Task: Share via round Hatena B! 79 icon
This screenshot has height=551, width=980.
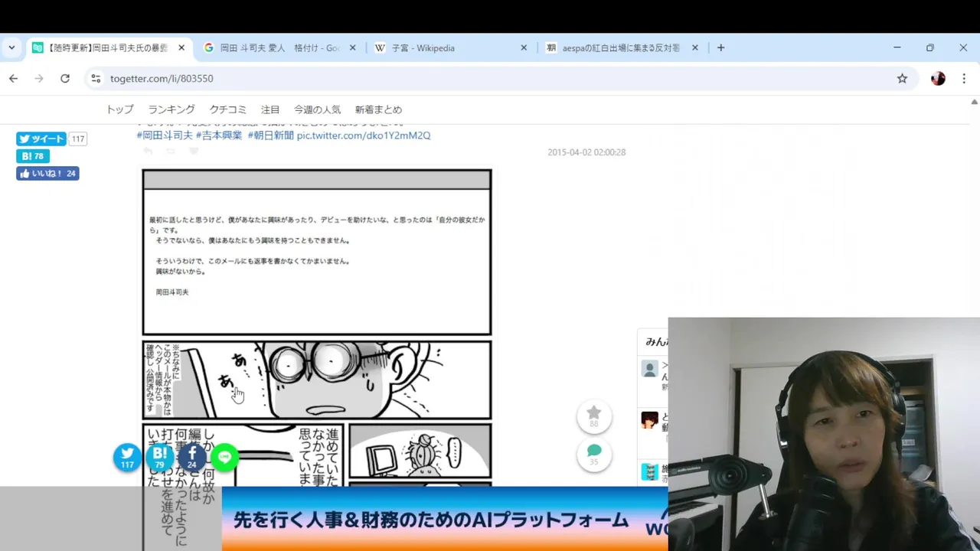Action: tap(159, 457)
